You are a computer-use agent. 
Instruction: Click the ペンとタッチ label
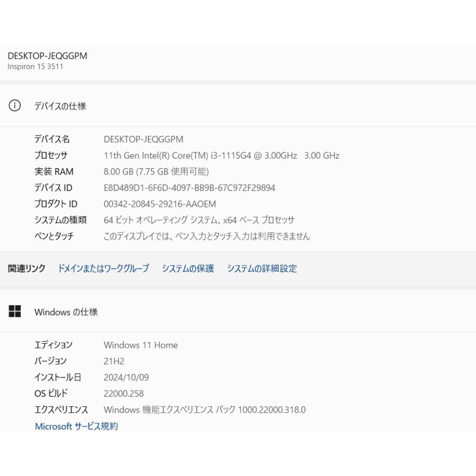click(x=54, y=236)
